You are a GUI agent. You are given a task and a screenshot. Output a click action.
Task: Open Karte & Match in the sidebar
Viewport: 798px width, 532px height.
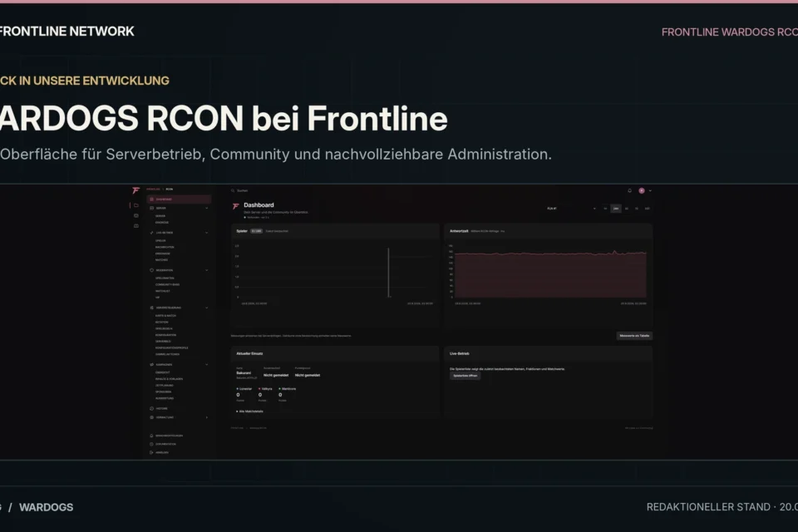(165, 316)
